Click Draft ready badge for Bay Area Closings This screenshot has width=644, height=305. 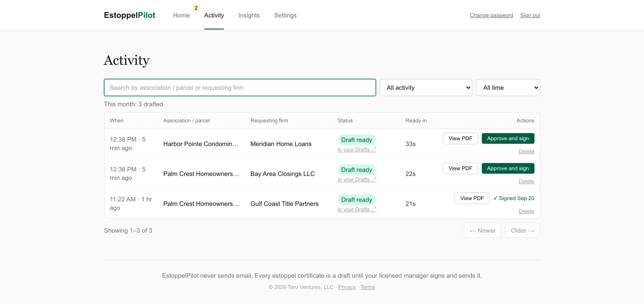[x=356, y=170]
